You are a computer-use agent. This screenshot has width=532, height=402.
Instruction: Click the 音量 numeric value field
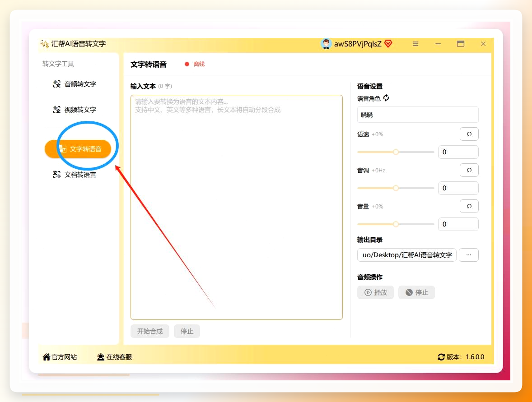tap(458, 224)
